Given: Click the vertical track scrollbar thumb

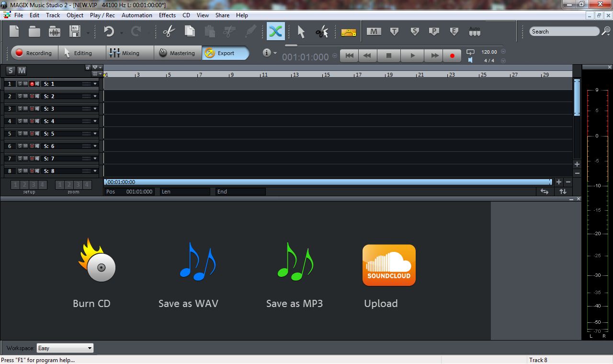Looking at the screenshot, I should (577, 97).
